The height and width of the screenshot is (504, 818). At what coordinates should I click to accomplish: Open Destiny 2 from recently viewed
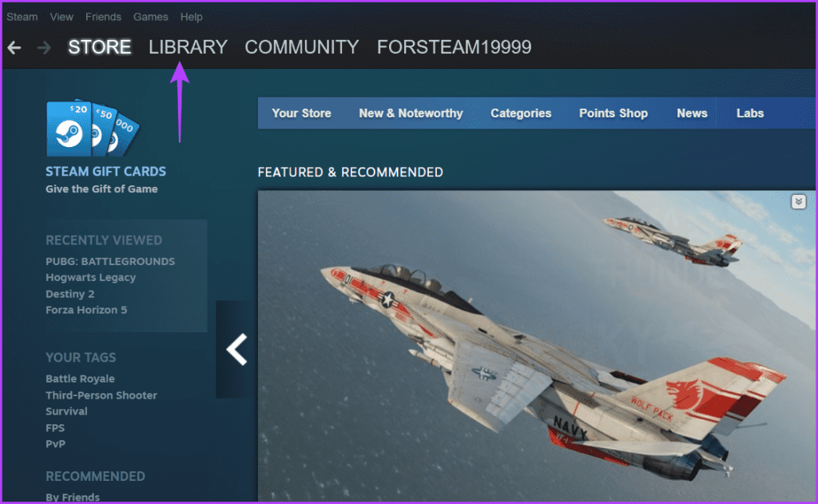pyautogui.click(x=70, y=294)
